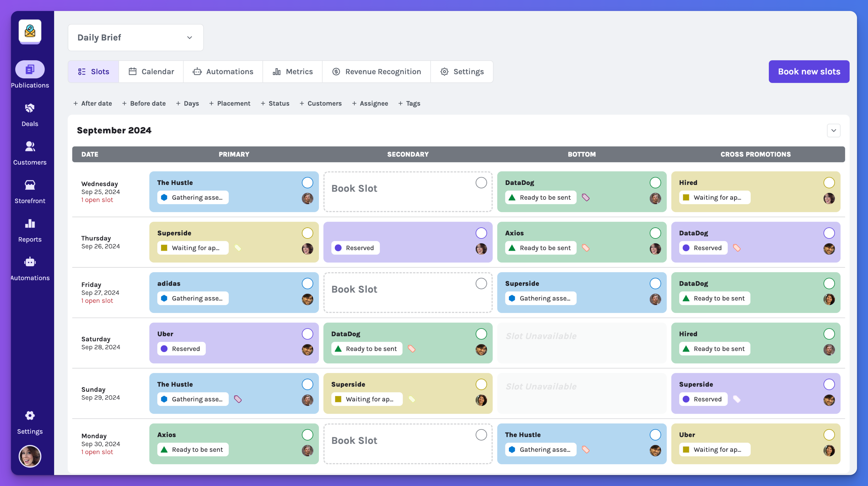Screen dimensions: 868x486
Task: Book the Monday Secondary open slot
Action: click(408, 444)
